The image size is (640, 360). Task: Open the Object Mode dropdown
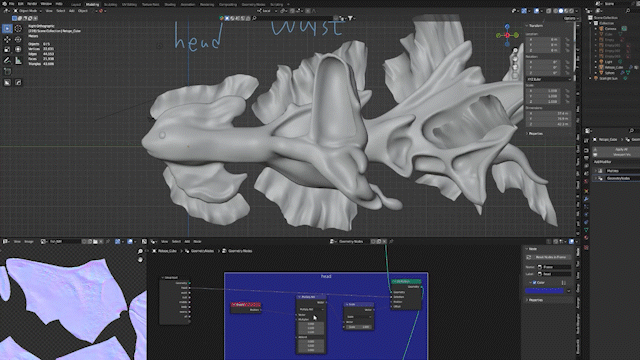tap(27, 11)
